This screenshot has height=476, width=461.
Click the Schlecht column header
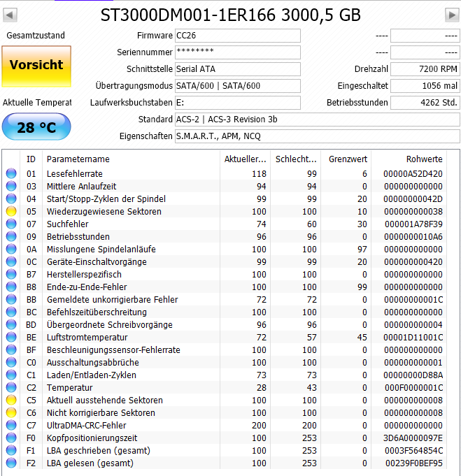pyautogui.click(x=296, y=159)
